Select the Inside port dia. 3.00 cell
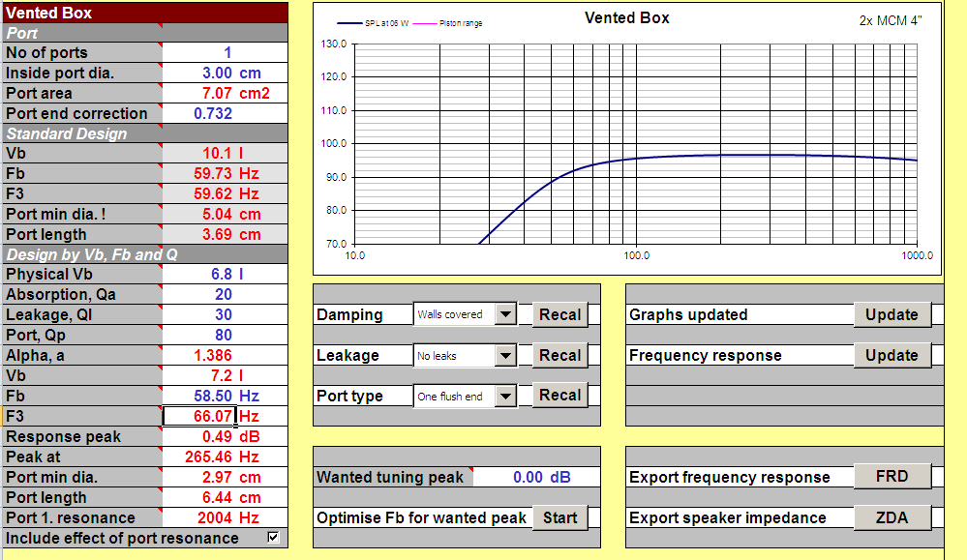This screenshot has width=967, height=560. tap(226, 73)
